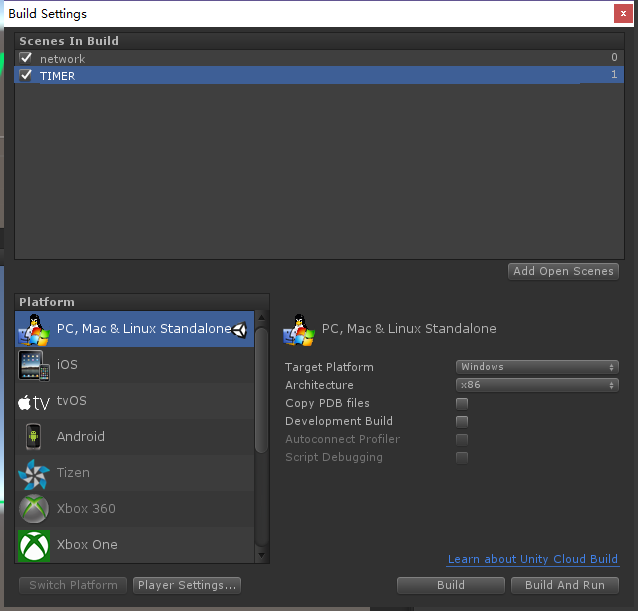638x611 pixels.
Task: Click the Xbox One platform icon
Action: 34,546
